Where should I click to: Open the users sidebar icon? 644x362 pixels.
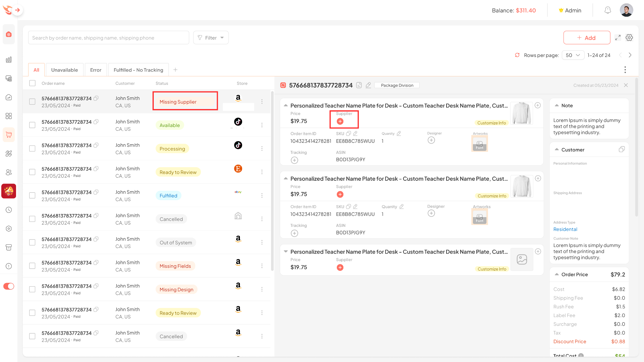click(x=9, y=172)
